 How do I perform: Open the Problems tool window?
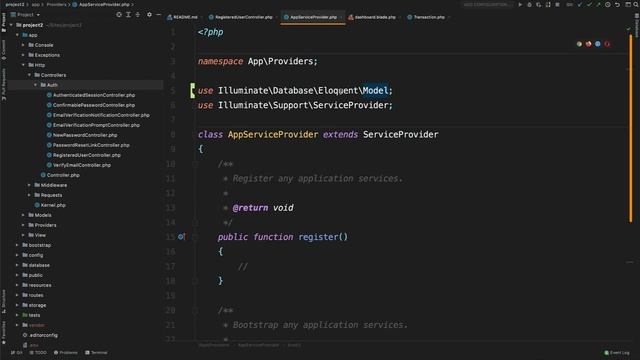point(66,353)
